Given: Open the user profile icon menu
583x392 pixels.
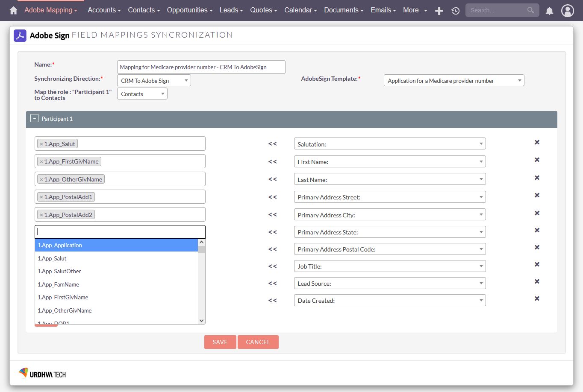Looking at the screenshot, I should [568, 10].
